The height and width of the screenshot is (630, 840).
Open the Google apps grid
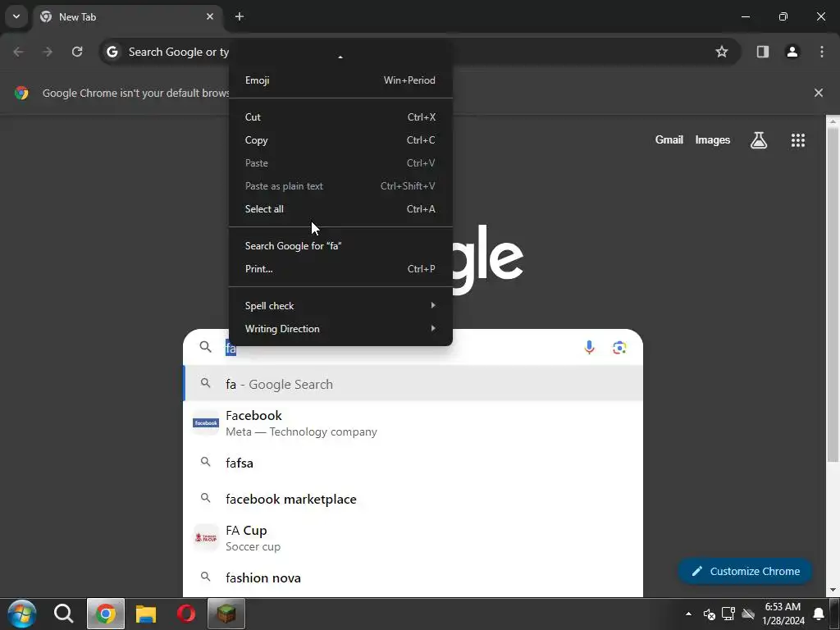coord(797,140)
